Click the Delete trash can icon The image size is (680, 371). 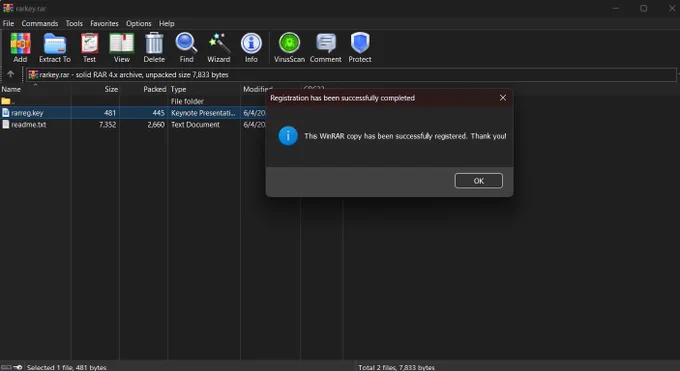[x=154, y=48]
